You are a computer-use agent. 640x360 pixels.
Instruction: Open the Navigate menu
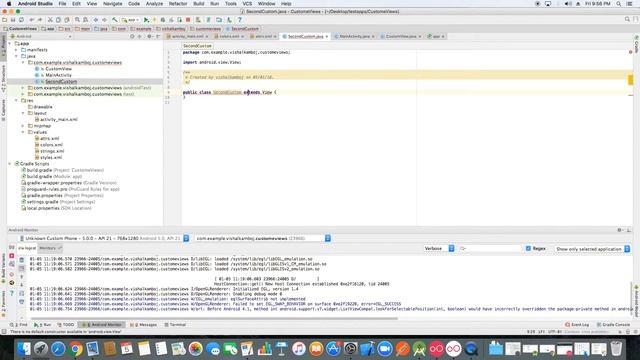point(112,4)
